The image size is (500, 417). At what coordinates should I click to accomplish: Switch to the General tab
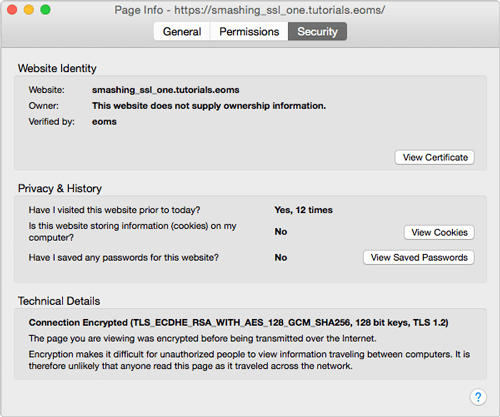pos(182,31)
